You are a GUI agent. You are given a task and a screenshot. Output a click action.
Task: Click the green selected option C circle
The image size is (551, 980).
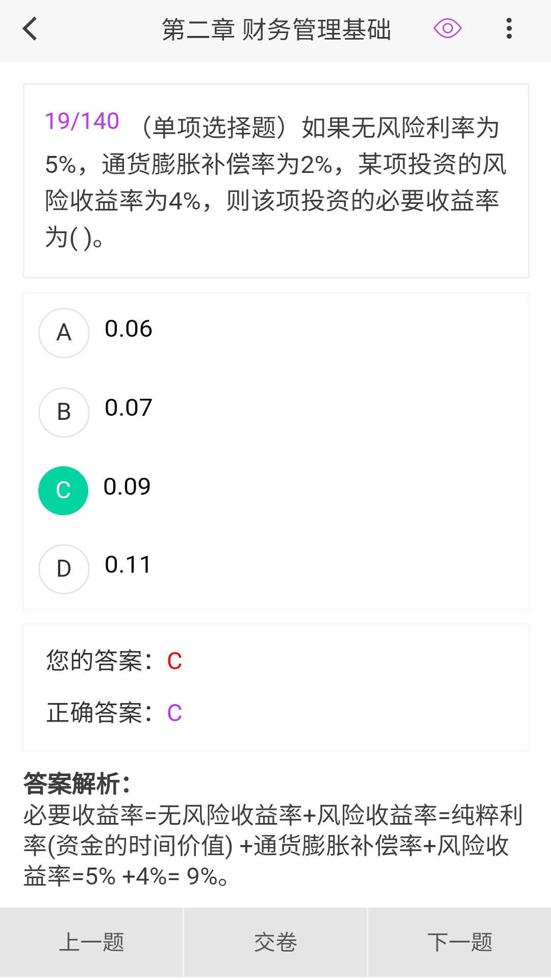point(63,491)
